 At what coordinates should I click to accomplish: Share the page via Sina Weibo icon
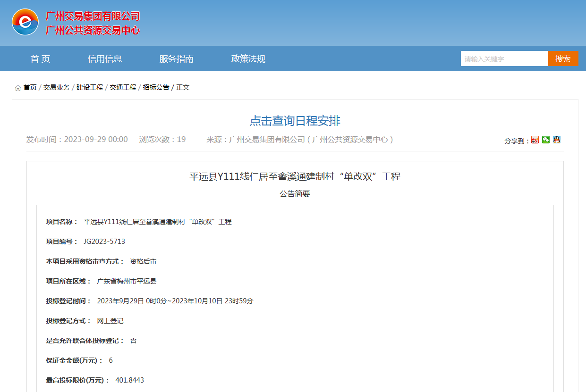535,140
